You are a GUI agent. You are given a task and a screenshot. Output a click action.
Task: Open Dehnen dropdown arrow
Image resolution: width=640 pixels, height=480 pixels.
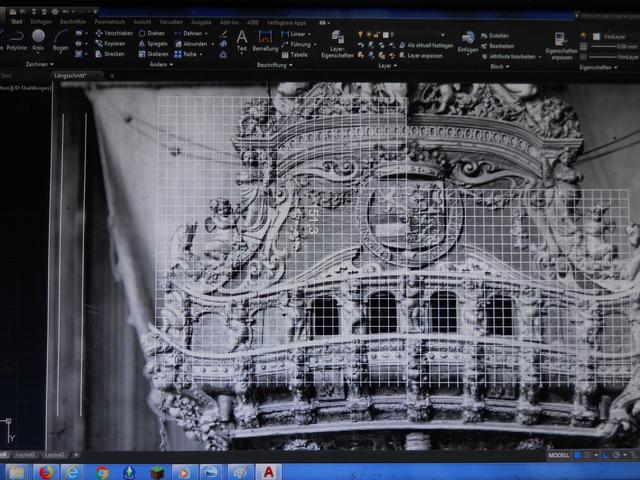point(206,33)
